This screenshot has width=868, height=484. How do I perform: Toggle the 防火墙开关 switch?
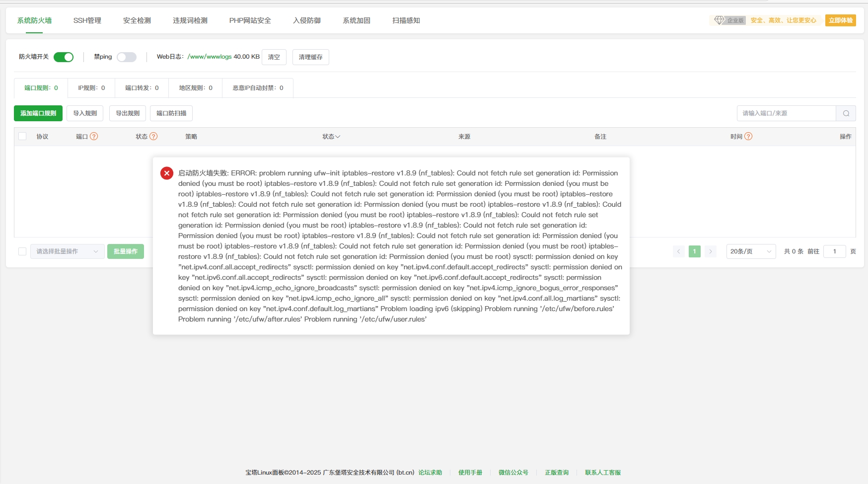tap(64, 57)
